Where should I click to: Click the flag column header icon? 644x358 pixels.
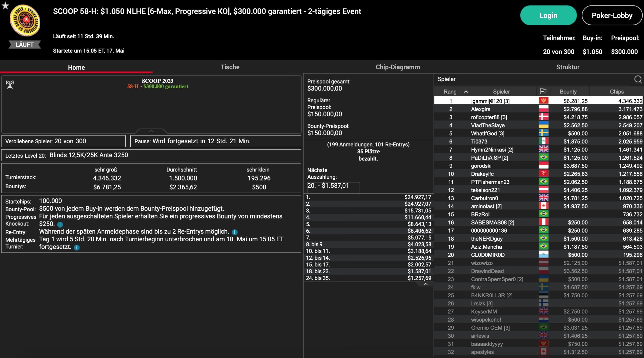coord(543,91)
